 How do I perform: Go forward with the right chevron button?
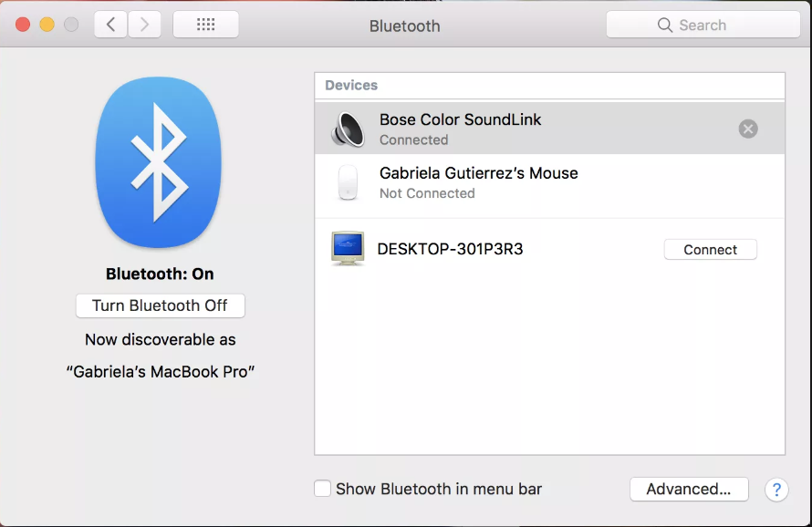144,25
